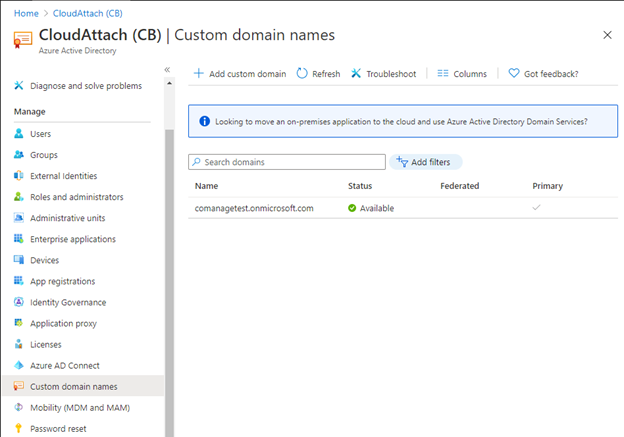Click the Azure AD Connect diamond icon
This screenshot has width=624, height=437.
click(19, 365)
